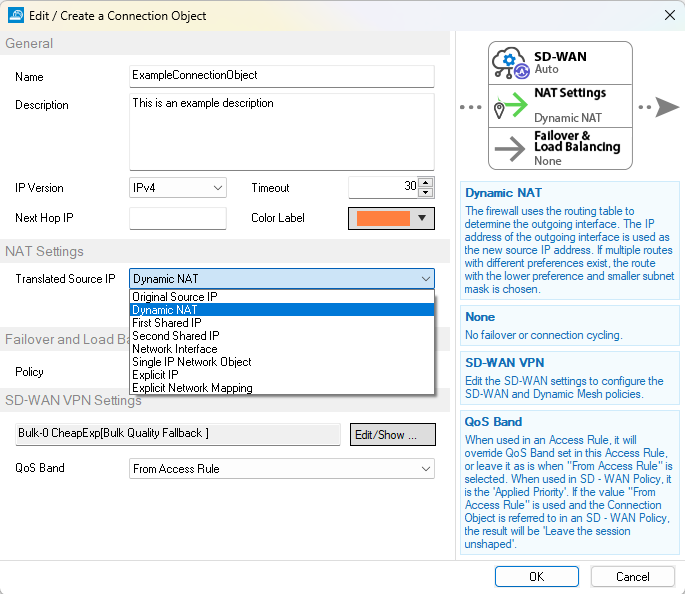
Task: Click the Failover and Load section header
Action: coord(67,339)
